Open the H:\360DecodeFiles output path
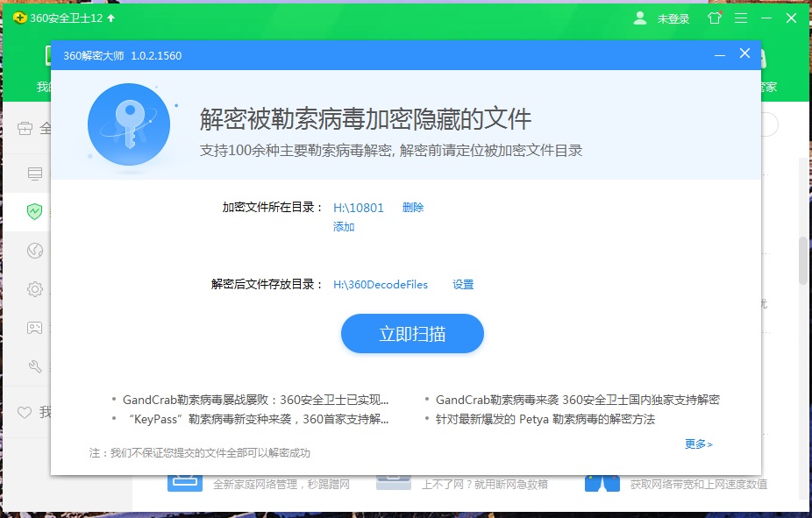812x518 pixels. (381, 285)
